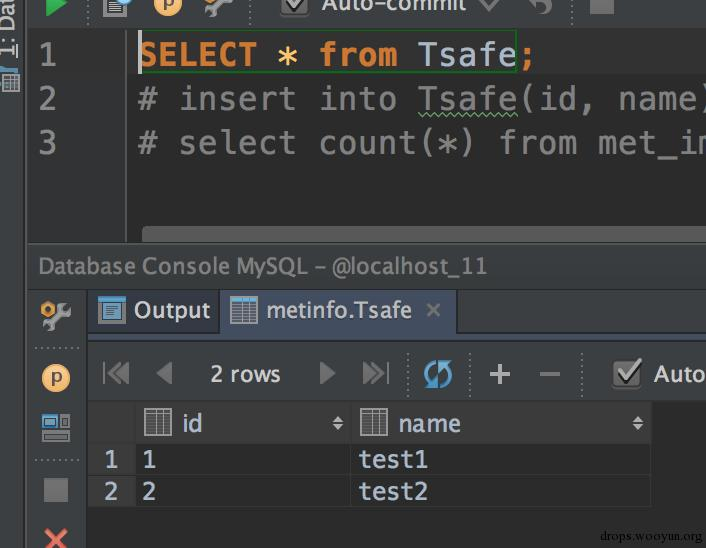Image resolution: width=706 pixels, height=548 pixels.
Task: Click the horizontal scrollbar under the editor
Action: pos(423,234)
